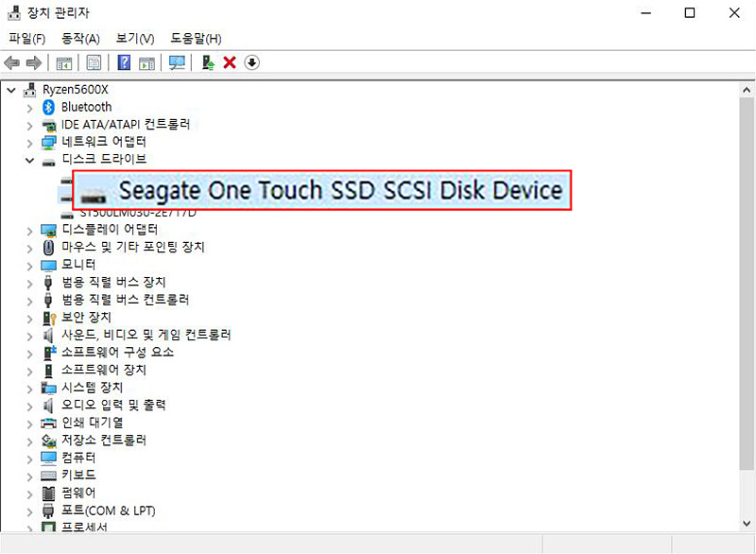This screenshot has width=756, height=554.
Task: Click the Bluetooth category icon
Action: pos(48,107)
